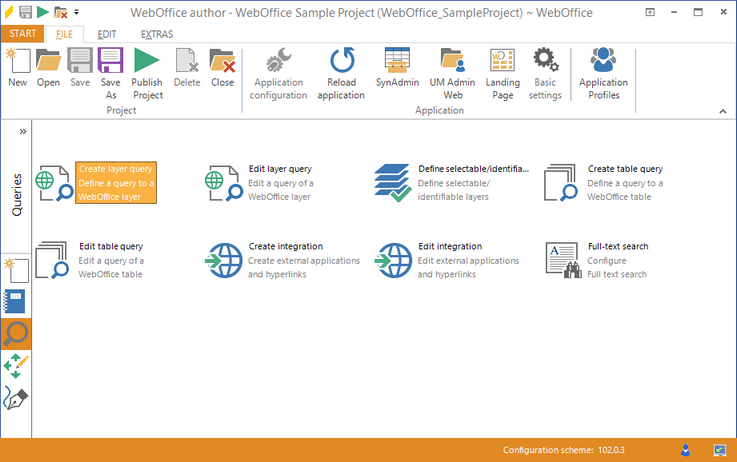Switch to the START tab
Image resolution: width=737 pixels, height=462 pixels.
coord(22,33)
